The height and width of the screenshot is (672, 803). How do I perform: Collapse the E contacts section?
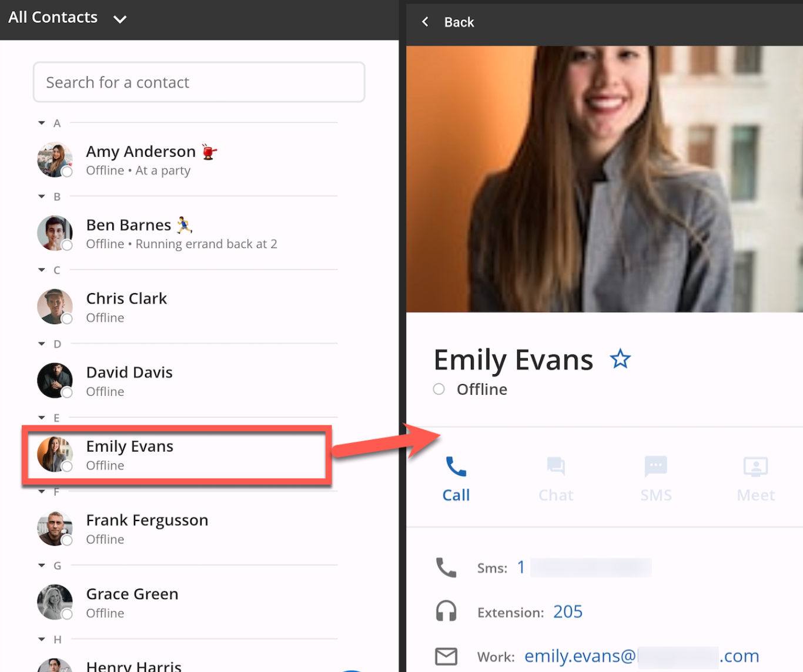pyautogui.click(x=42, y=418)
